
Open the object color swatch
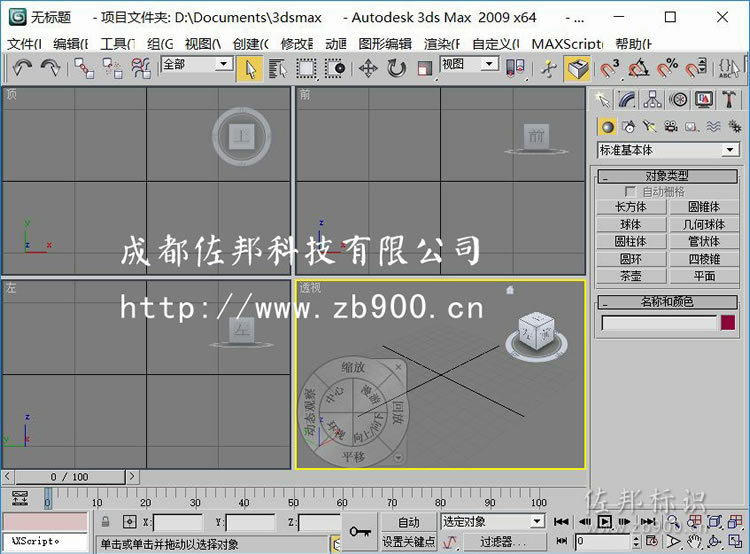pos(728,323)
